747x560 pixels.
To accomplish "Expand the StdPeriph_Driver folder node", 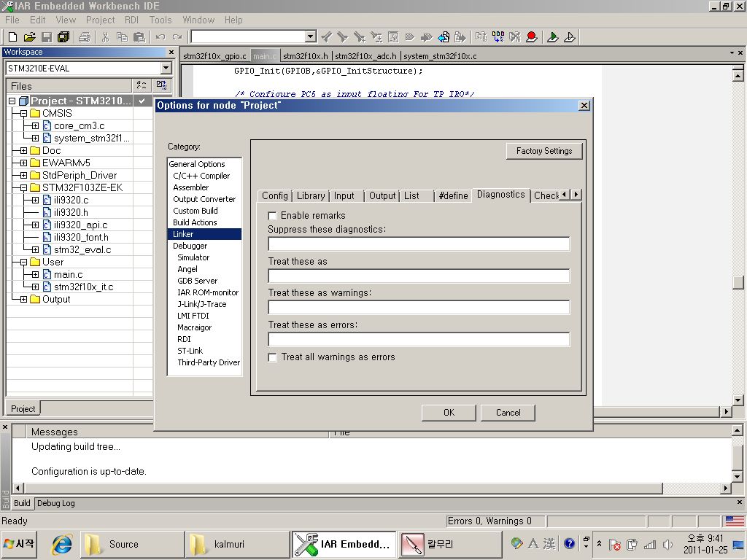I will click(23, 175).
